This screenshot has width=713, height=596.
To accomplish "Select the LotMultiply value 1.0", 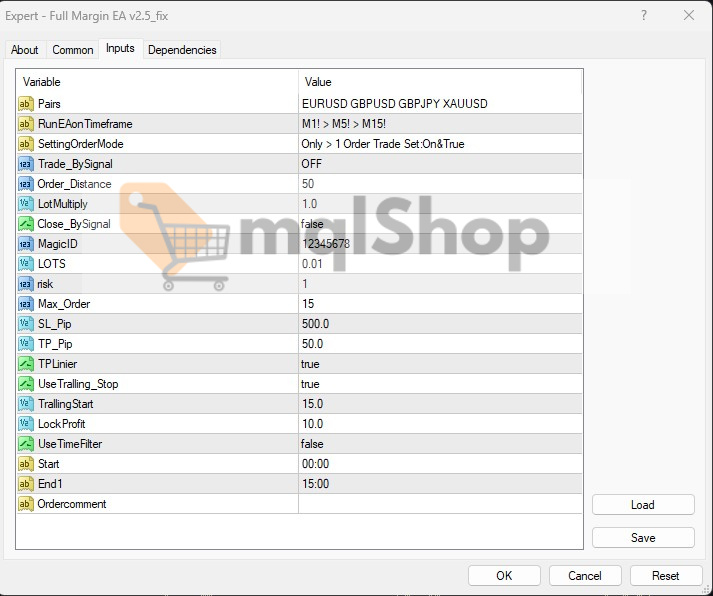I will pos(440,204).
